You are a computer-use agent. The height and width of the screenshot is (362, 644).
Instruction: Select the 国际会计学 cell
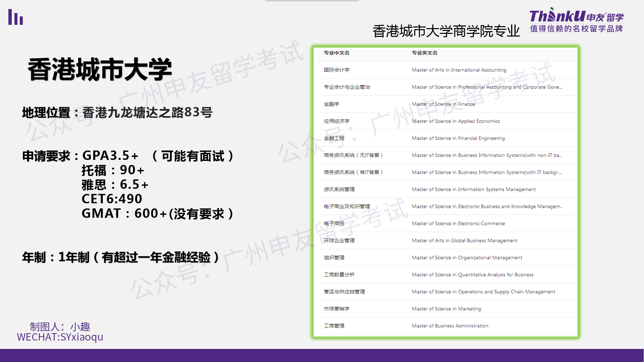pos(336,70)
